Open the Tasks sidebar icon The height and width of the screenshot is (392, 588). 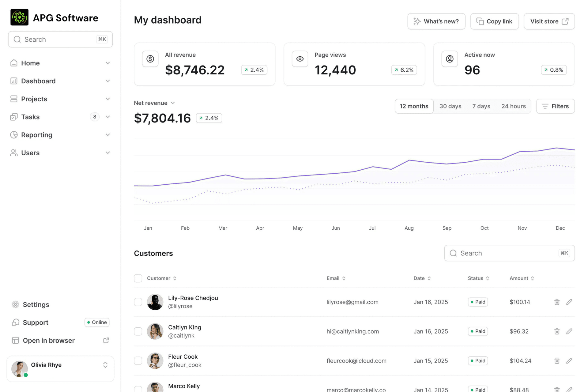(14, 117)
